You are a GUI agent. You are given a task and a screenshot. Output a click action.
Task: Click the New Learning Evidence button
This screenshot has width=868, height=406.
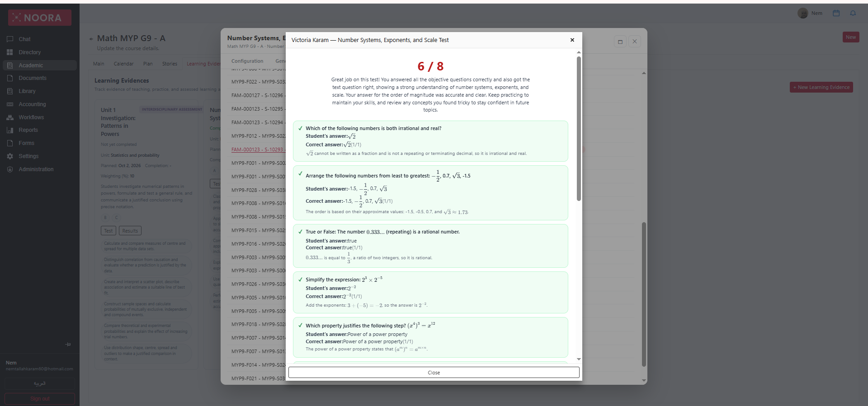[x=821, y=87]
